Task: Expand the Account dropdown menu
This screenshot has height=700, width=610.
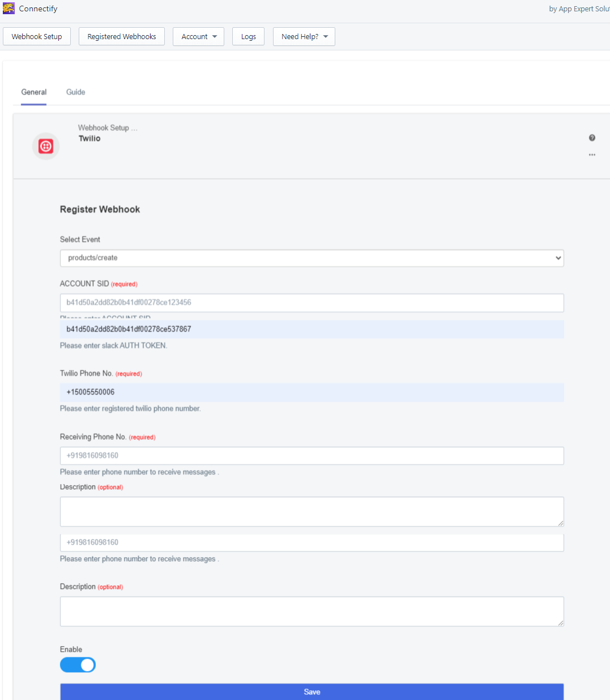Action: pyautogui.click(x=199, y=37)
